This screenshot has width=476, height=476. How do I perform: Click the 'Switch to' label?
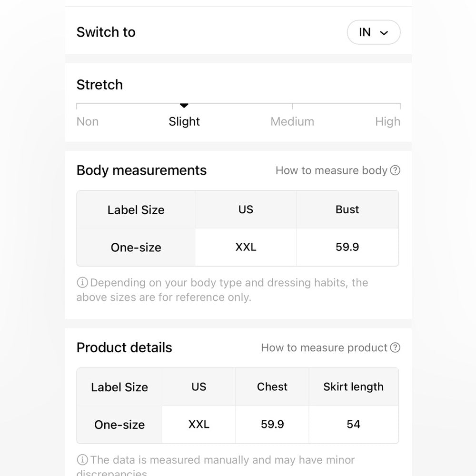click(x=106, y=32)
